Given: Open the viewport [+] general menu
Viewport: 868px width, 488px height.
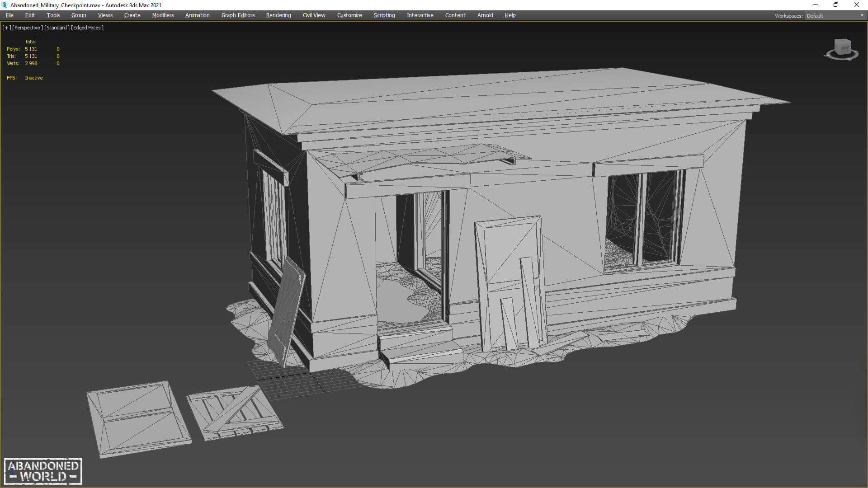Looking at the screenshot, I should tap(6, 28).
